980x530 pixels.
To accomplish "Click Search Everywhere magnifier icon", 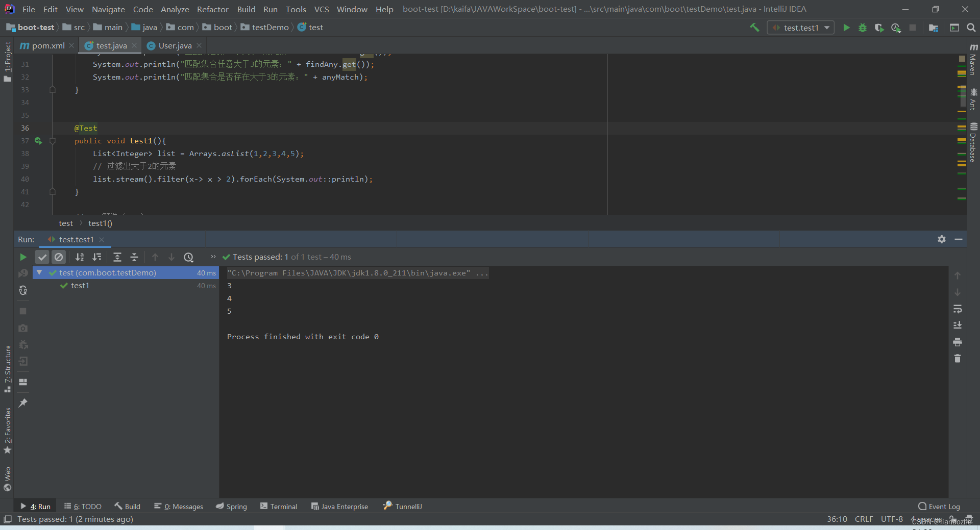I will coord(971,28).
